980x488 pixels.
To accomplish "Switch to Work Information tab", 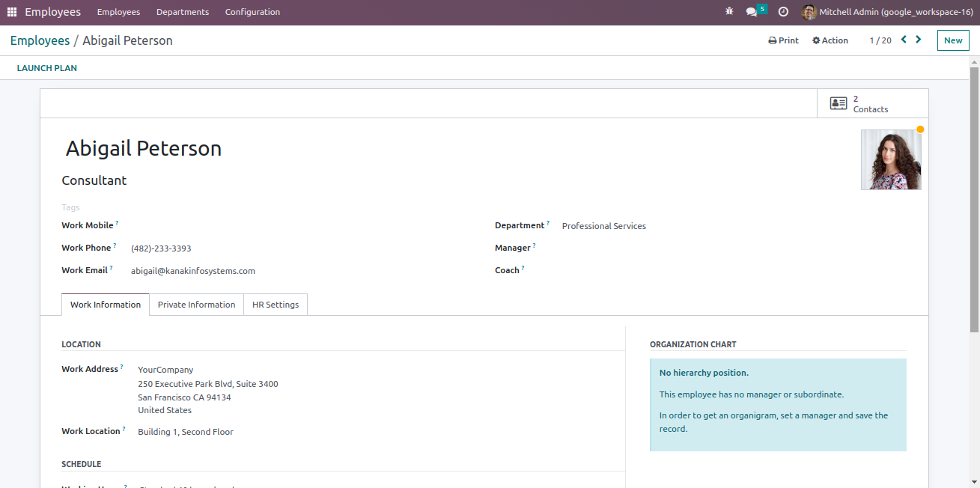I will pos(106,305).
